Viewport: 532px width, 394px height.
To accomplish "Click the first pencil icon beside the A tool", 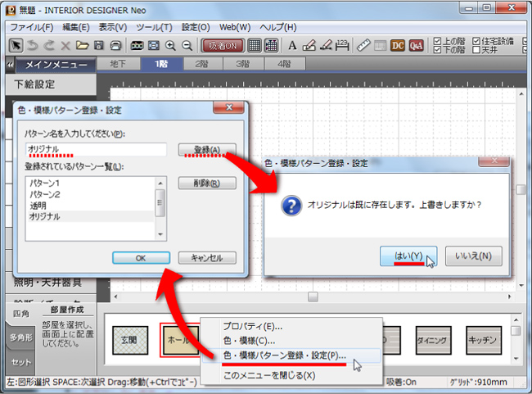I will pos(309,45).
